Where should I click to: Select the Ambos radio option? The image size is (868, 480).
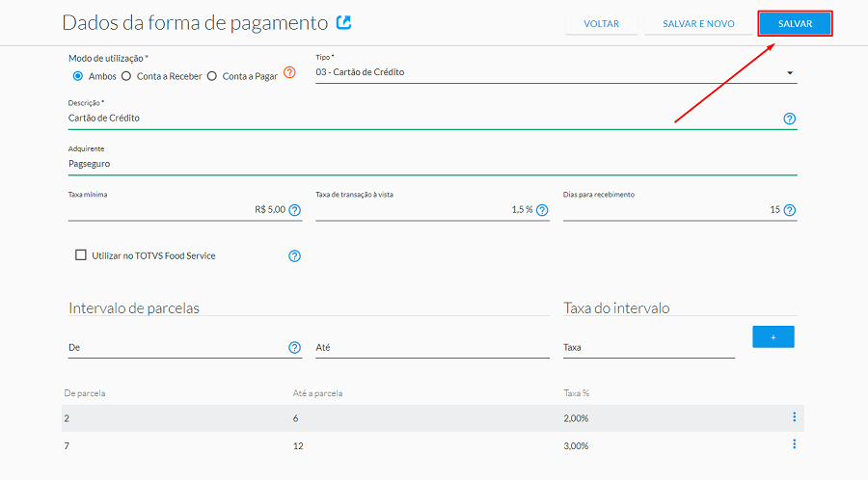(78, 76)
